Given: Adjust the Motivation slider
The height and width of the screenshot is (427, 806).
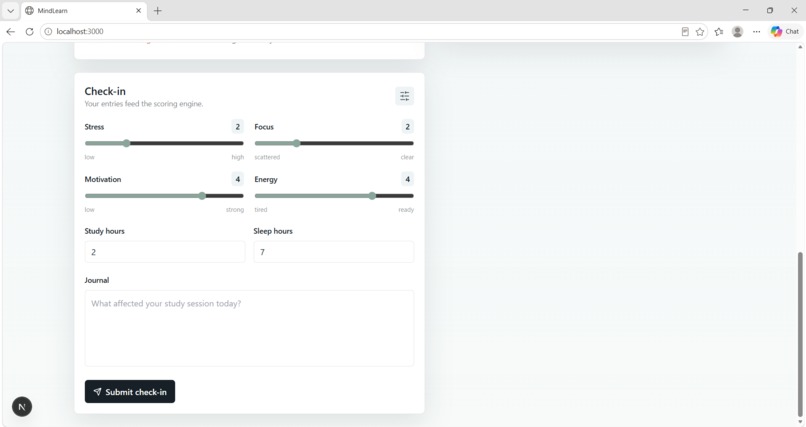Looking at the screenshot, I should point(164,196).
